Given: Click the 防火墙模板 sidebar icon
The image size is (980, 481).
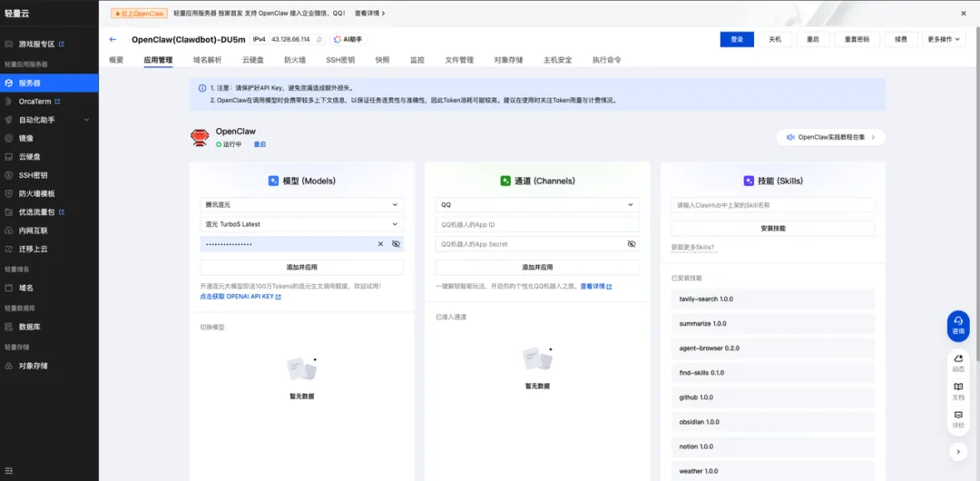Looking at the screenshot, I should (9, 194).
